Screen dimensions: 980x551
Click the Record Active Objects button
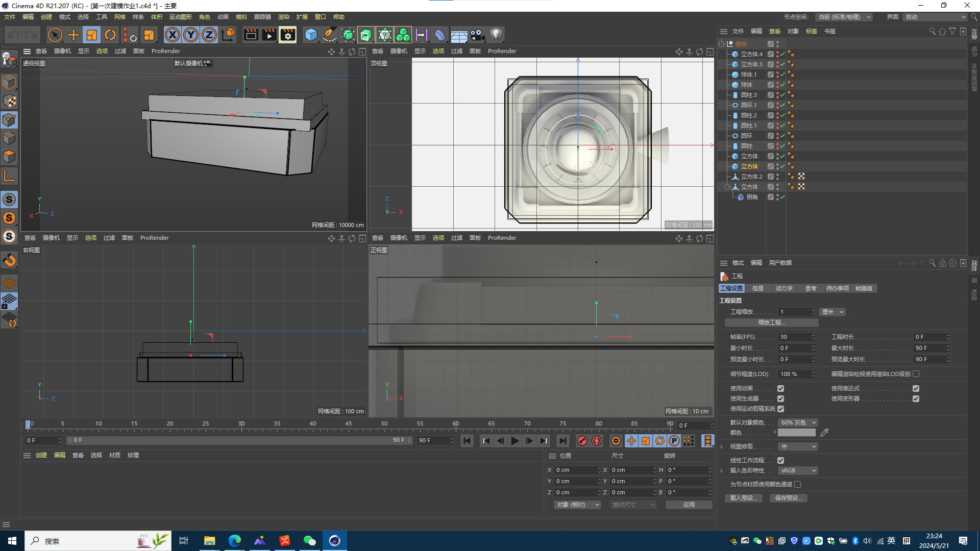582,441
